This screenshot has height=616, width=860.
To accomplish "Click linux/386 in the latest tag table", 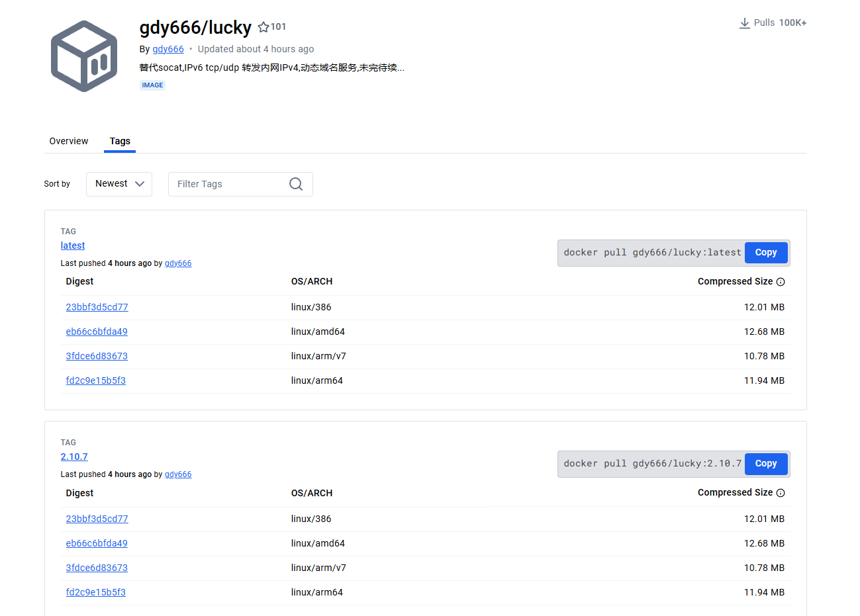I will (311, 307).
